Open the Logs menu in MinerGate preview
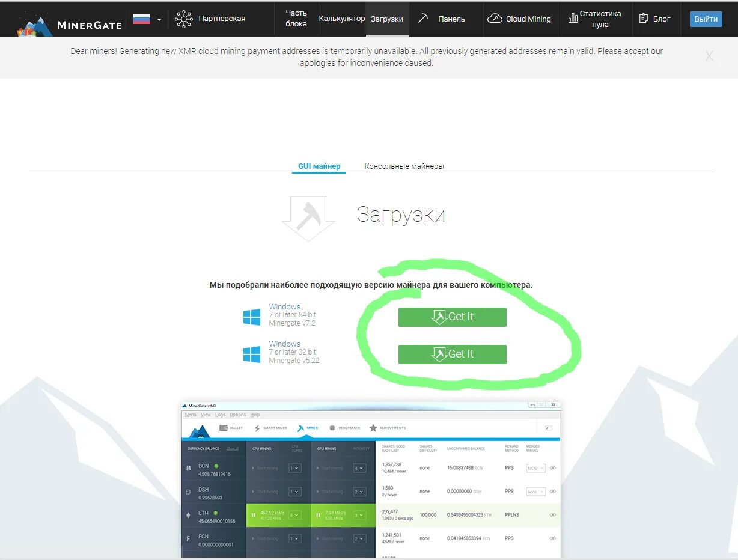 coord(221,415)
